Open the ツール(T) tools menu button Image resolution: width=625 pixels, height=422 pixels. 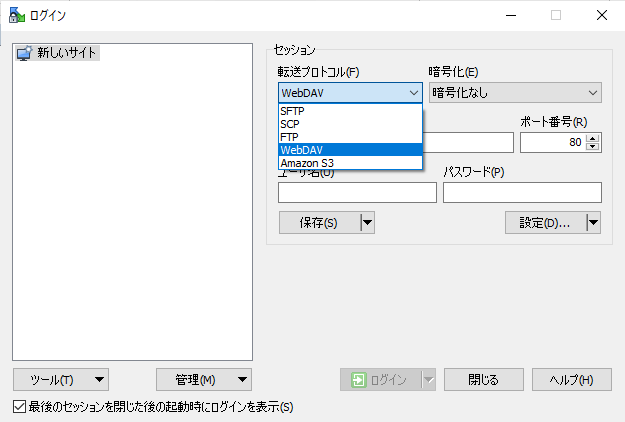click(61, 380)
